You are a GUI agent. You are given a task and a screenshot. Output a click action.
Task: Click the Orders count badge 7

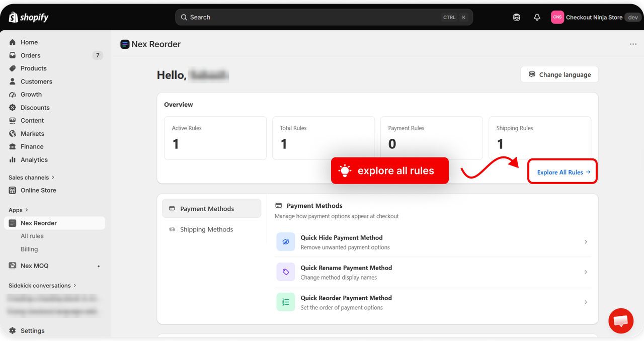point(98,55)
